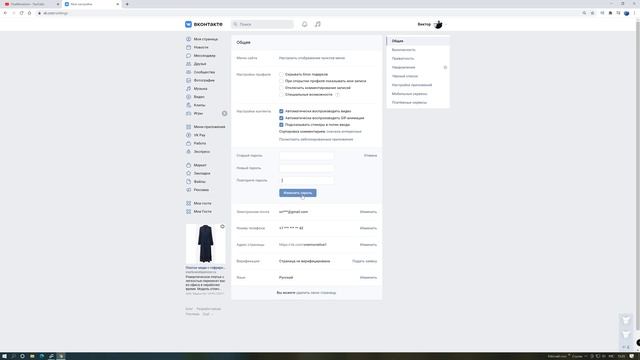
Task: Click Отмена next to old password field
Action: point(371,156)
